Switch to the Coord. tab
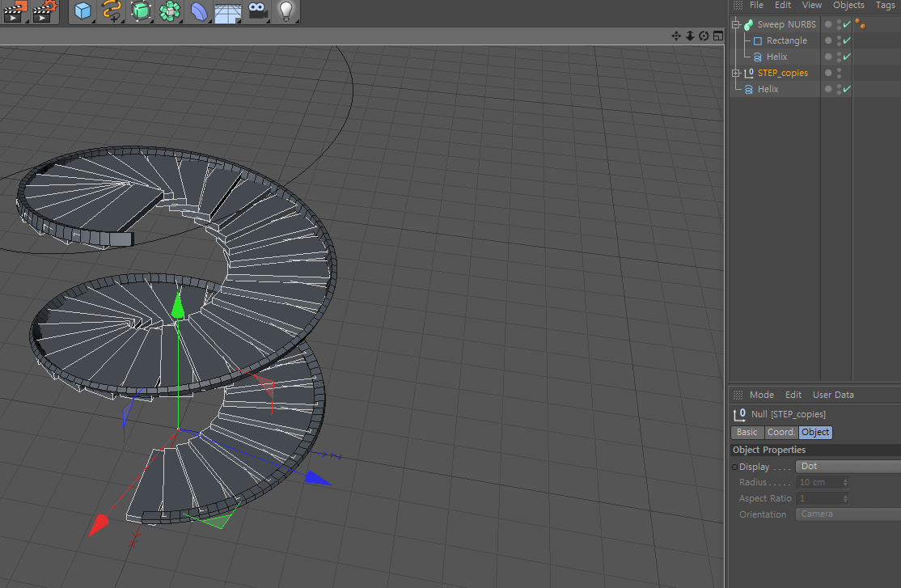This screenshot has height=588, width=901. point(781,432)
